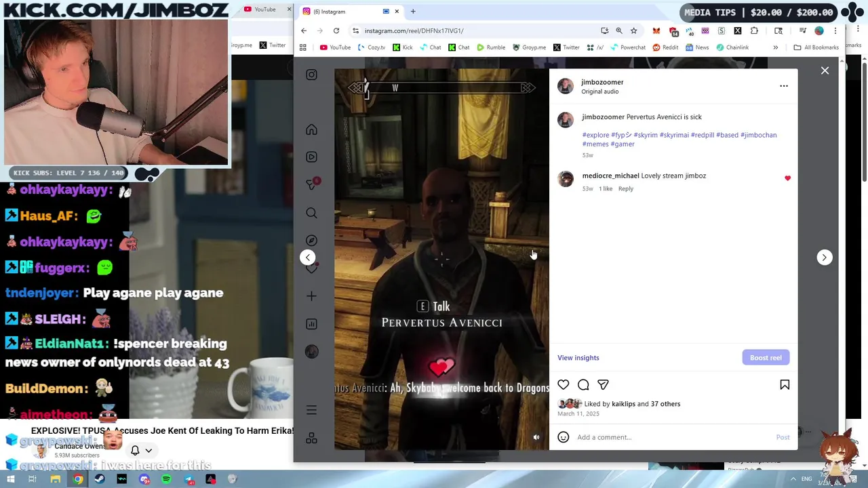Open the Rumble bookmark
The height and width of the screenshot is (488, 868).
[491, 47]
